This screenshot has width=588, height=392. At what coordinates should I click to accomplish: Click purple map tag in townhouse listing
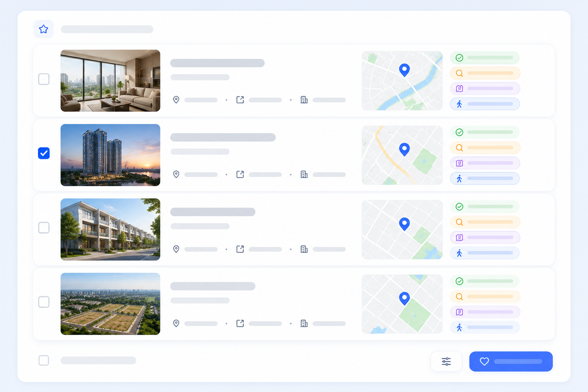pyautogui.click(x=485, y=237)
